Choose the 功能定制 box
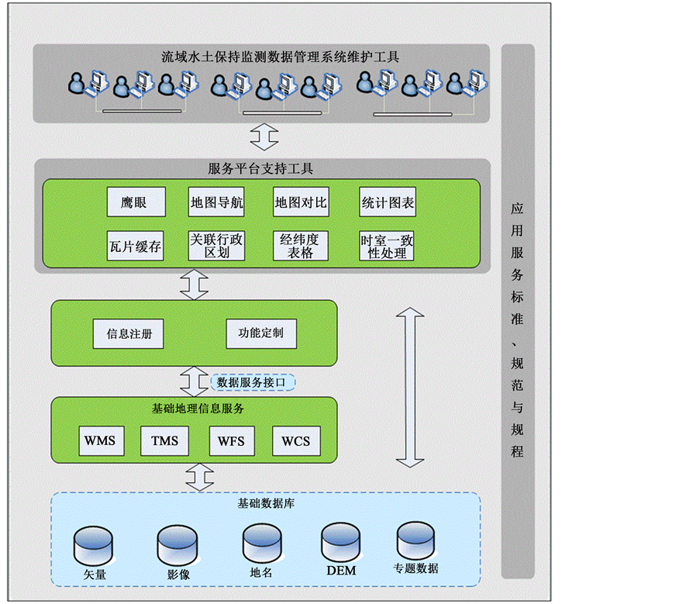The height and width of the screenshot is (604, 700). click(x=261, y=333)
